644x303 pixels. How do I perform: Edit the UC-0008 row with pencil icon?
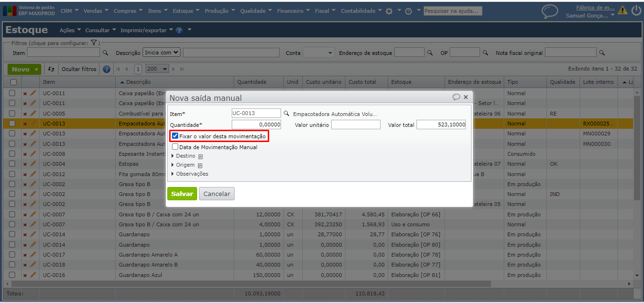pos(33,154)
